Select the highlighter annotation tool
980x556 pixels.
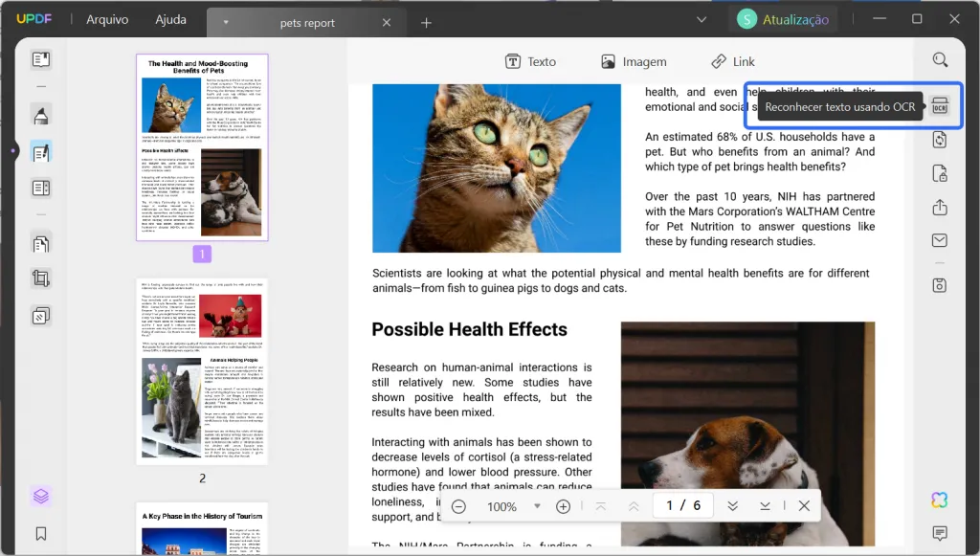39,113
